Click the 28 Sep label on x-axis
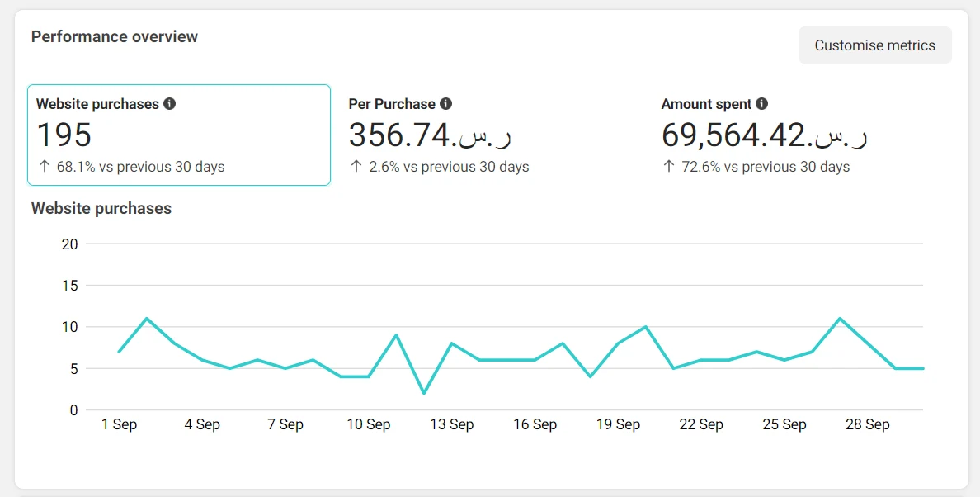 coord(867,424)
